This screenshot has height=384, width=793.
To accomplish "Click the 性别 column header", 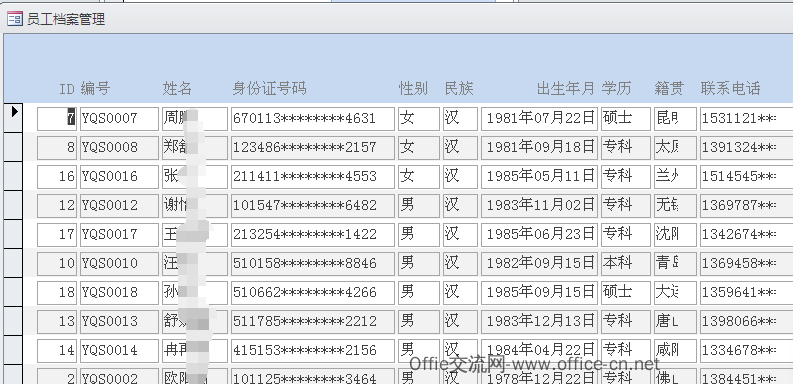I will (414, 89).
